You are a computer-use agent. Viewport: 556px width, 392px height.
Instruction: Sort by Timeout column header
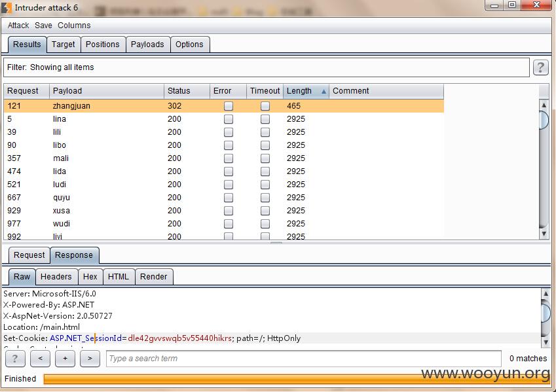(265, 91)
